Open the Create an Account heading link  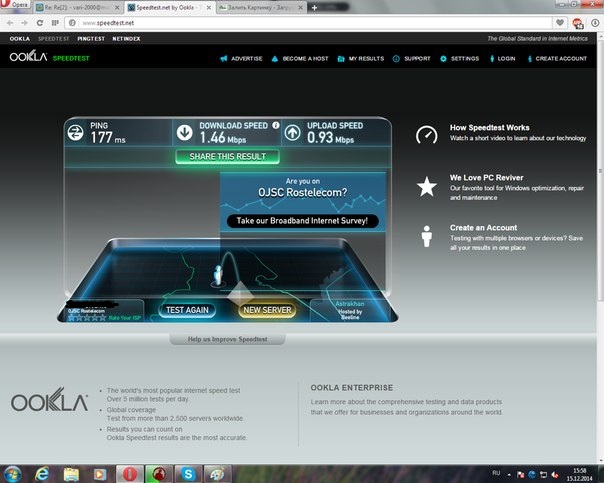(483, 228)
